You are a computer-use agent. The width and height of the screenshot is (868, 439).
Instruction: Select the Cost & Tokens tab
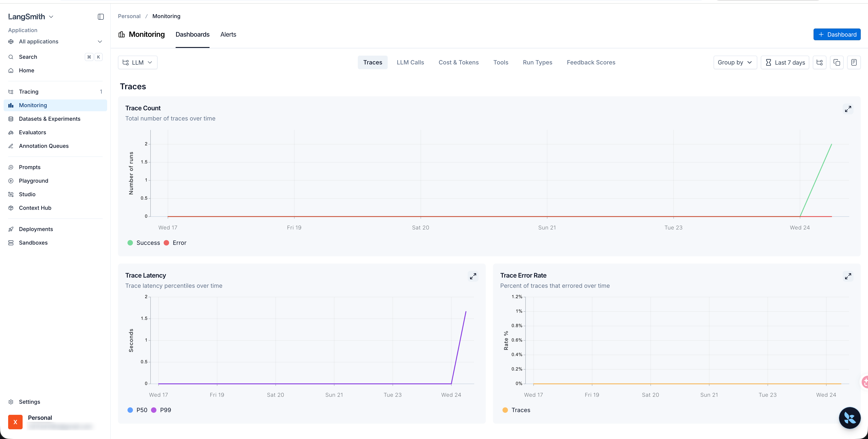(x=459, y=62)
